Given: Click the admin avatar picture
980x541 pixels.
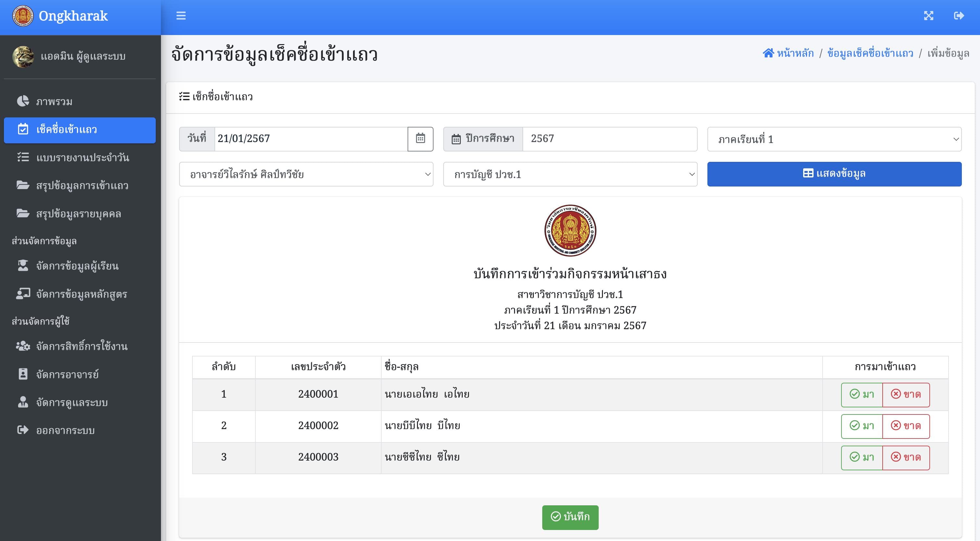Looking at the screenshot, I should tap(23, 57).
